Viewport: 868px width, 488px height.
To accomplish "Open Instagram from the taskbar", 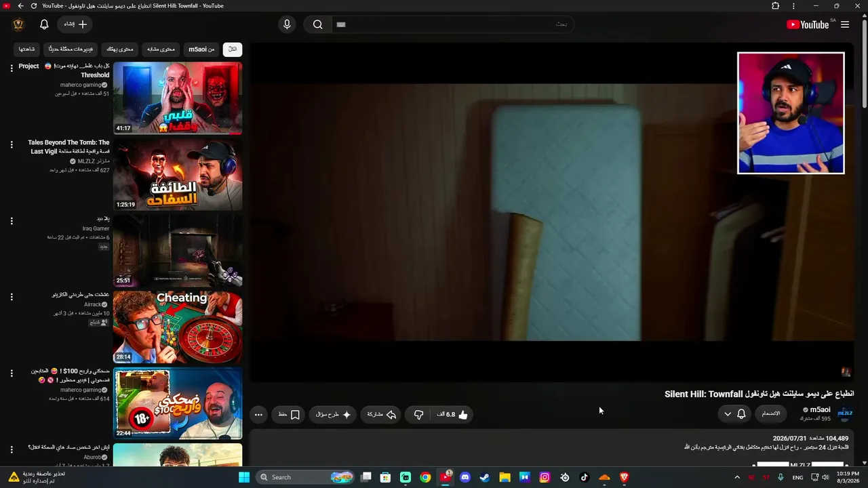I will coord(545,477).
